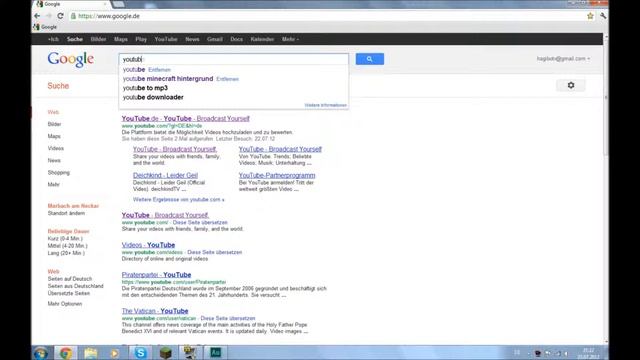Bookmark page with the star icon
This screenshot has height=360, width=640.
coord(590,16)
